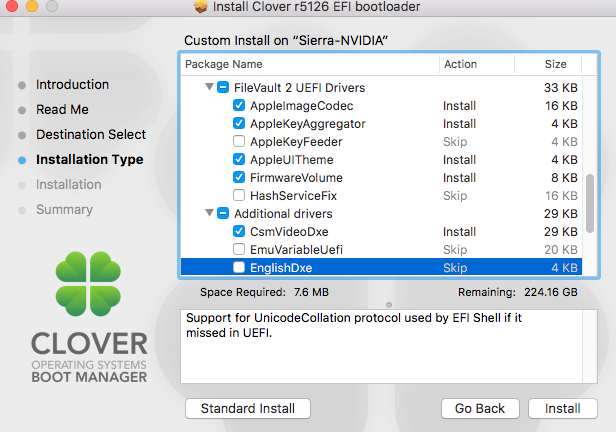This screenshot has width=616, height=432.
Task: Select the FirmwareVolume row label
Action: pyautogui.click(x=296, y=178)
